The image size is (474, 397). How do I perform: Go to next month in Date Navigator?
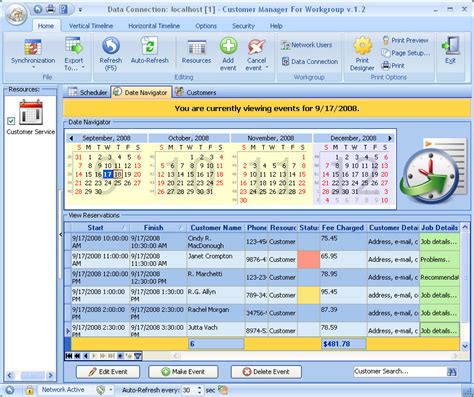(x=390, y=138)
